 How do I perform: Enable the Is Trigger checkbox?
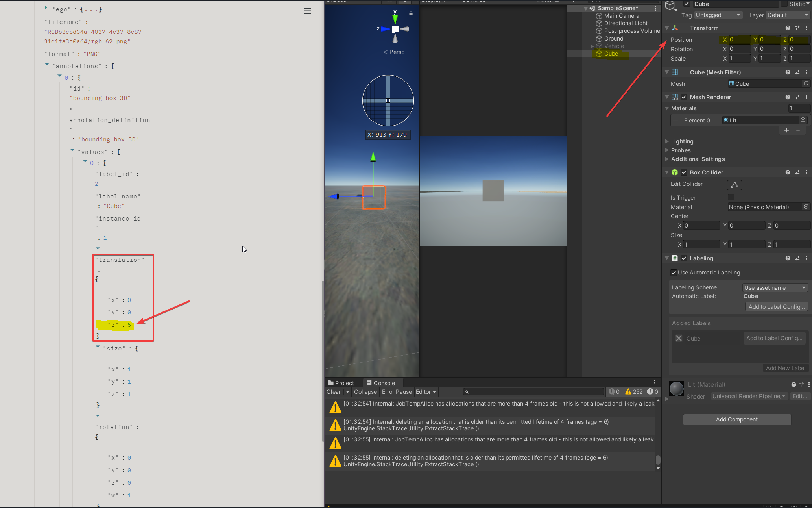(731, 197)
